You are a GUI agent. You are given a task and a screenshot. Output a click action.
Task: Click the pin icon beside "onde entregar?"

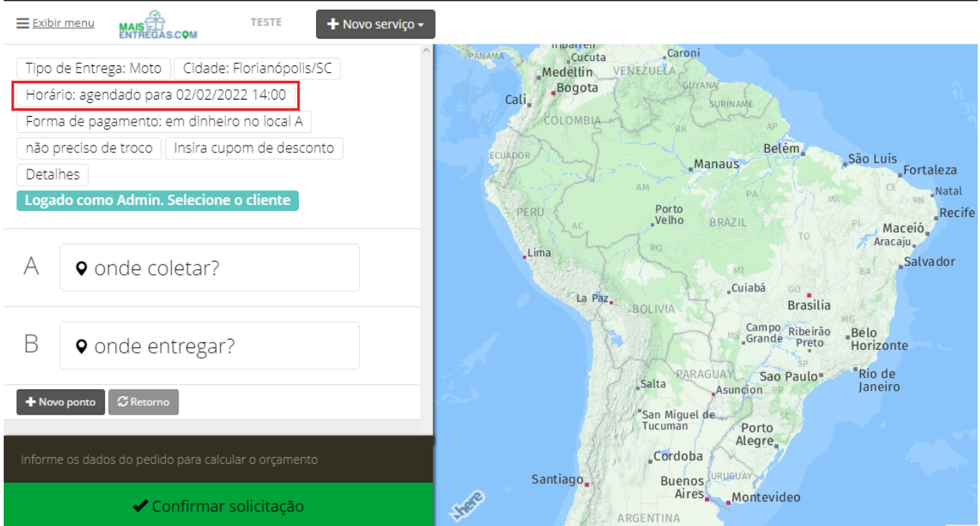click(x=82, y=346)
